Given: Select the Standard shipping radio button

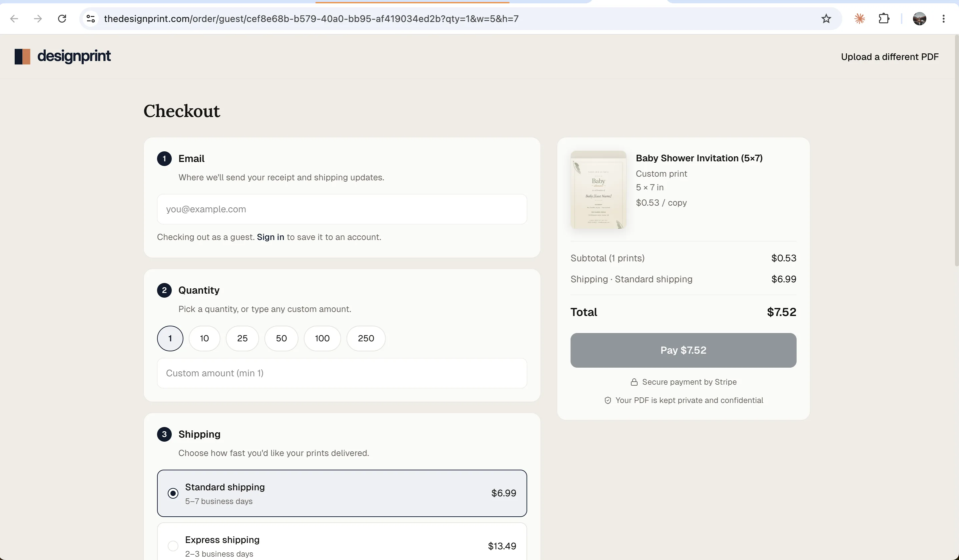Looking at the screenshot, I should (173, 493).
